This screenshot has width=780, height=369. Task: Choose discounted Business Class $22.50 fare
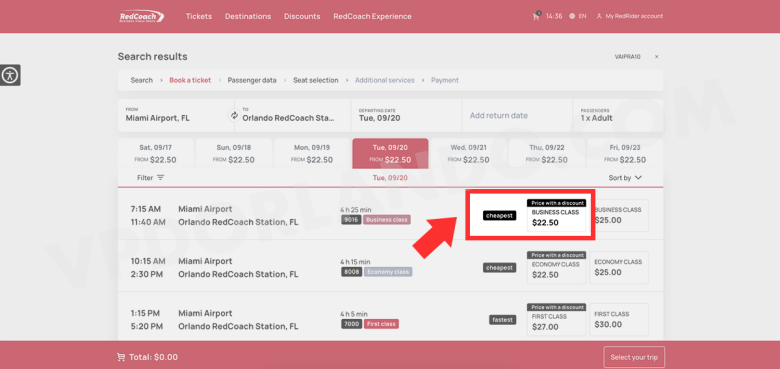[x=557, y=216]
